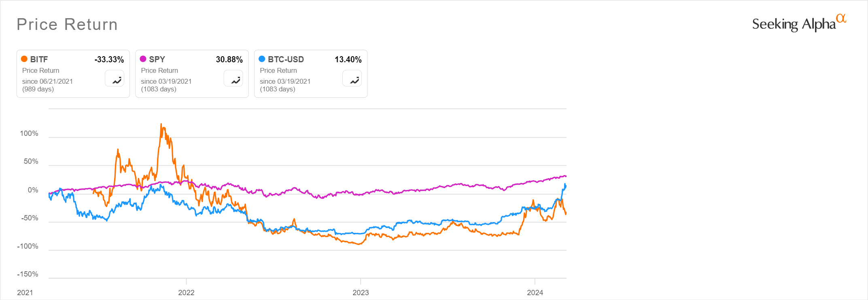Click the 100% label on the vertical axis
The width and height of the screenshot is (868, 300).
click(29, 133)
